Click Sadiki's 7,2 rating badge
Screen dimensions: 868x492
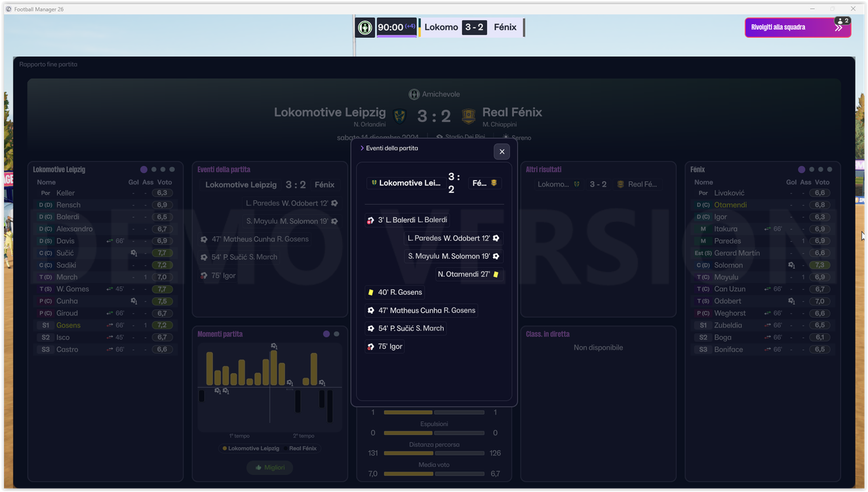[x=162, y=265]
